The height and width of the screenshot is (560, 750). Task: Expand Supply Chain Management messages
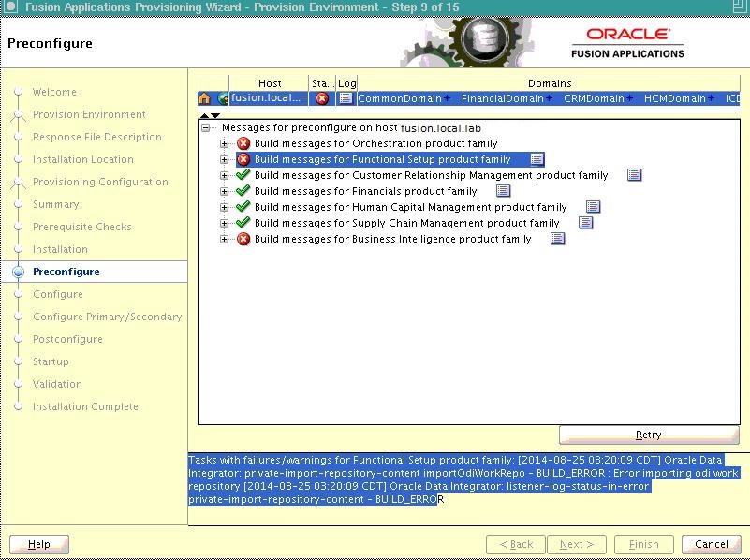(224, 223)
